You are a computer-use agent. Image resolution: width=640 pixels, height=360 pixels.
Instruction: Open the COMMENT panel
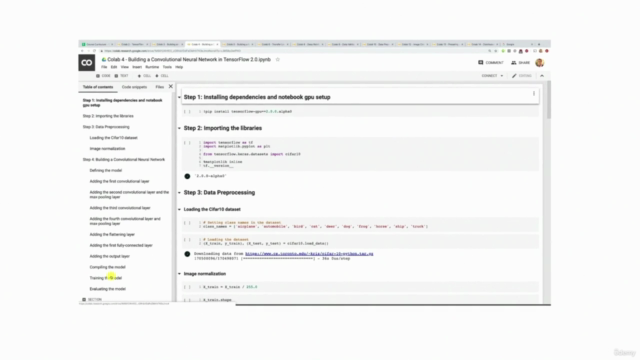pyautogui.click(x=491, y=62)
